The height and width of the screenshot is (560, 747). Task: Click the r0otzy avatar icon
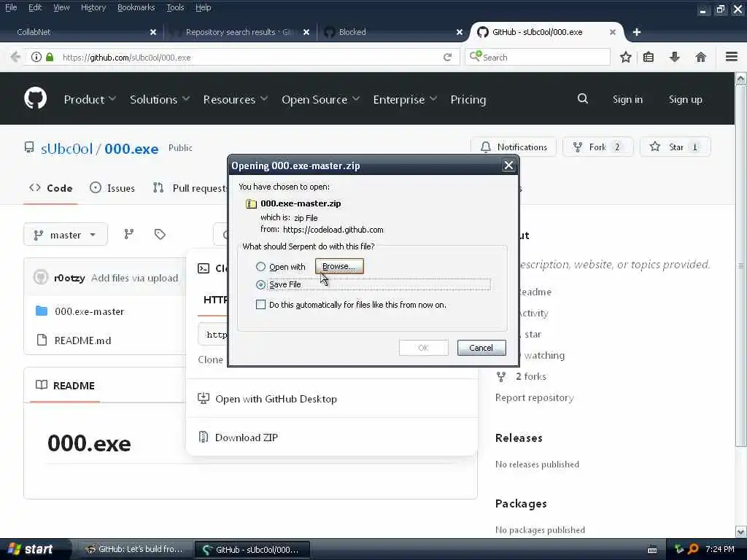[41, 277]
